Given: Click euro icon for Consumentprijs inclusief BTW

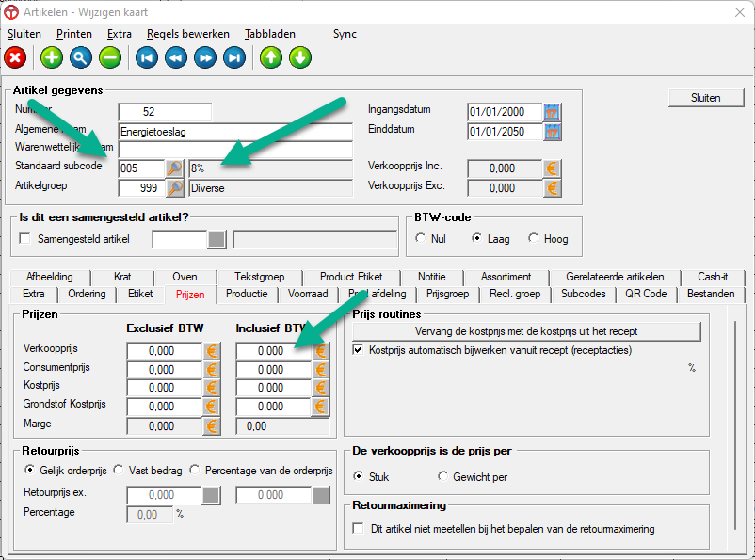Looking at the screenshot, I should coord(321,370).
